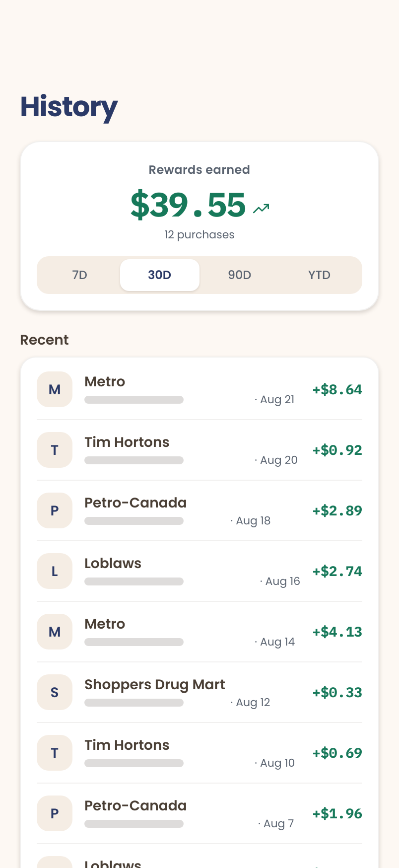Click the upward trend arrow beside $39.55
The width and height of the screenshot is (399, 868).
point(261,209)
